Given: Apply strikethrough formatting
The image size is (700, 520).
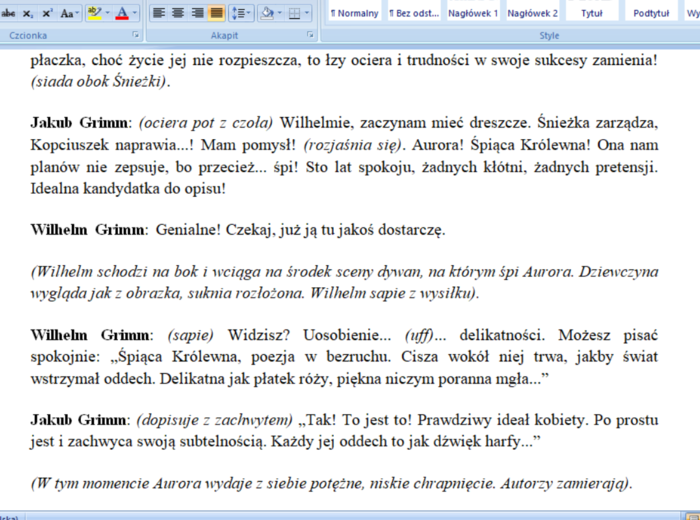Looking at the screenshot, I should tap(9, 13).
